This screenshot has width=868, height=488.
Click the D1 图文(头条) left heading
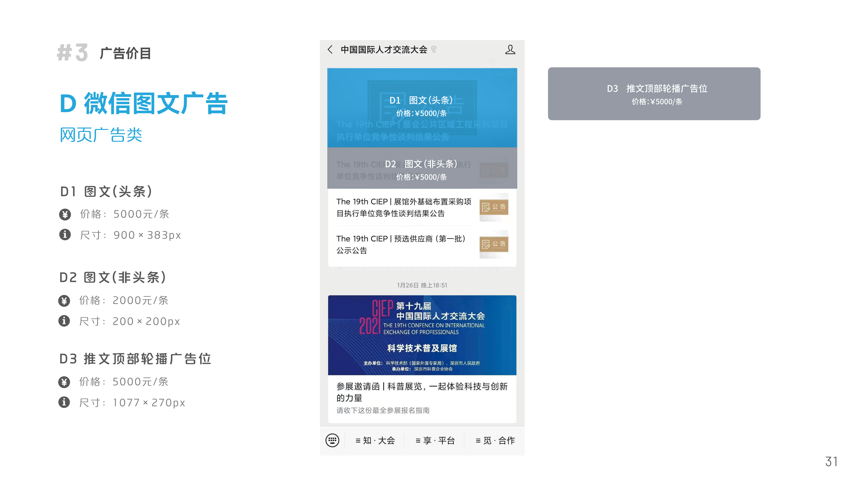coord(106,192)
